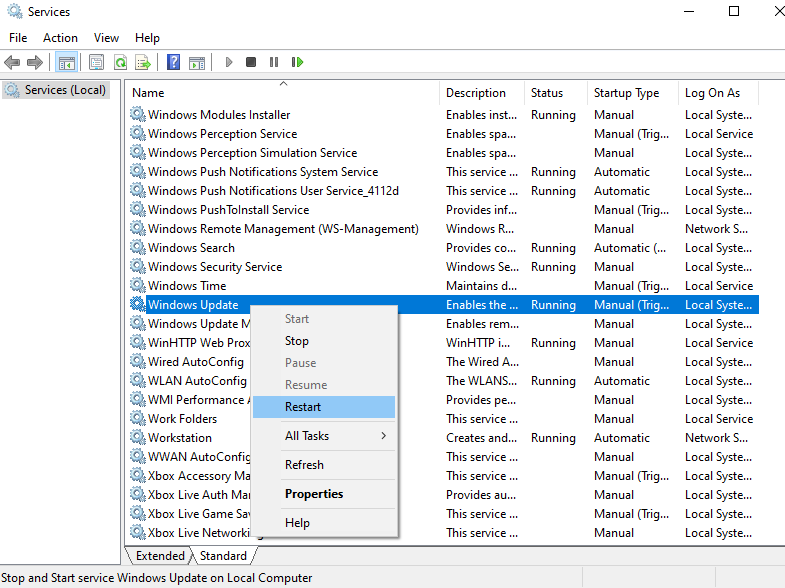Click the Forward arrow toolbar icon
The image size is (785, 588).
click(35, 62)
